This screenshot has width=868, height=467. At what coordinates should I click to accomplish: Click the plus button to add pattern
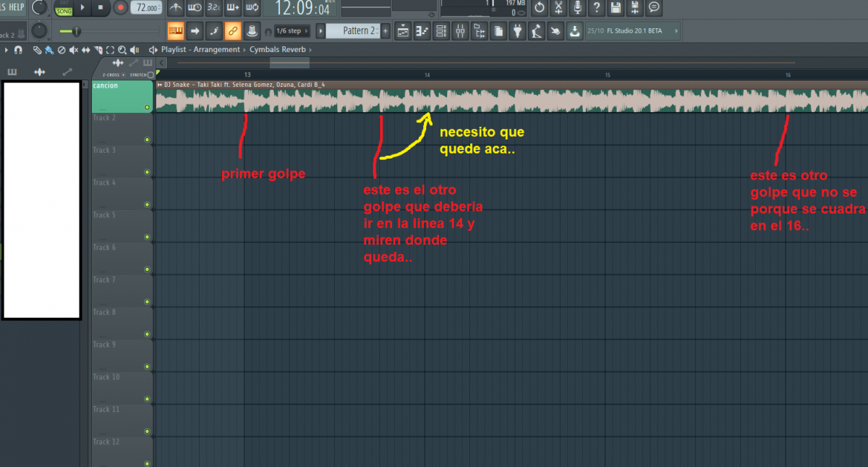[x=385, y=31]
